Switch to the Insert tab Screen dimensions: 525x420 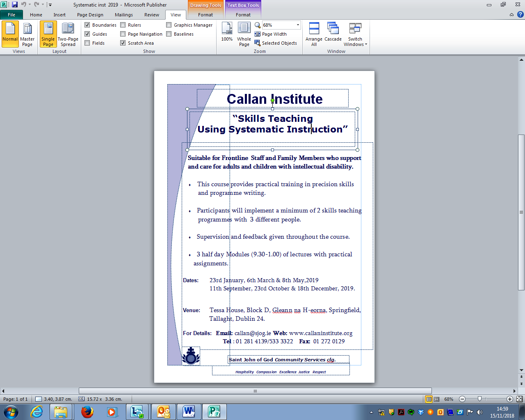pyautogui.click(x=59, y=15)
